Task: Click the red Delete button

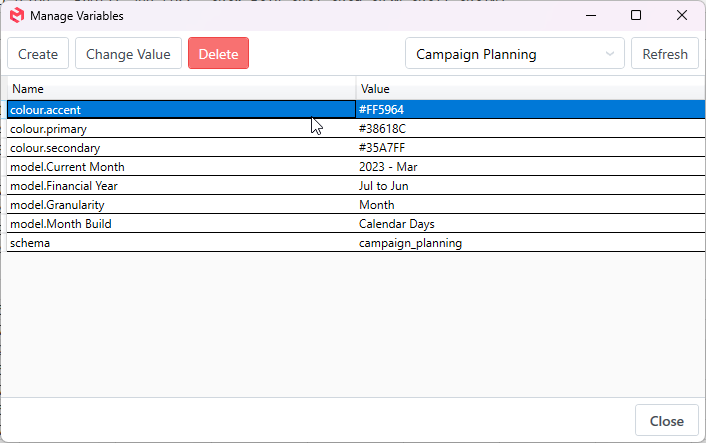Action: (x=218, y=54)
